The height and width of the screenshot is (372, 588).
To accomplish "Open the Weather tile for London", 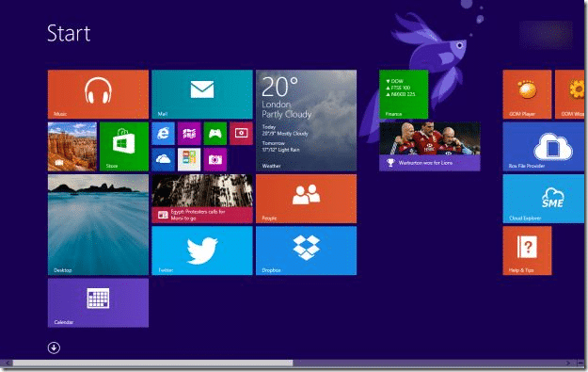I will pyautogui.click(x=307, y=121).
